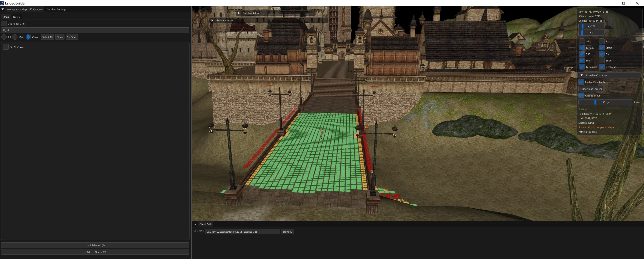Select the Main filter radio button

click(x=15, y=37)
